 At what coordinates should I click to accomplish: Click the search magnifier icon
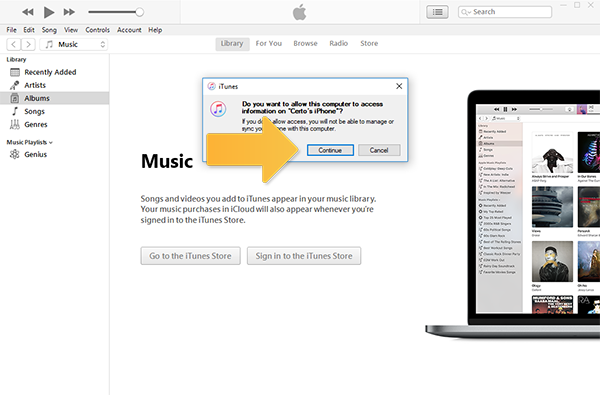pyautogui.click(x=465, y=12)
